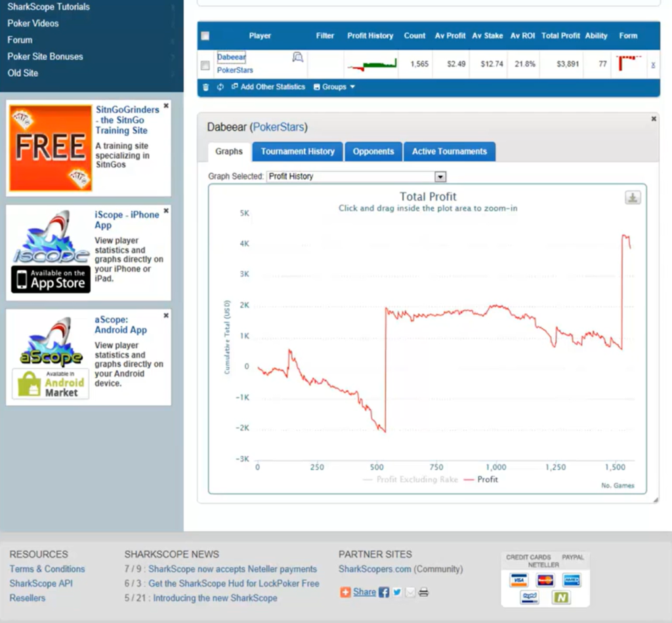Print the page using the printer icon
The image size is (672, 623).
tap(423, 592)
